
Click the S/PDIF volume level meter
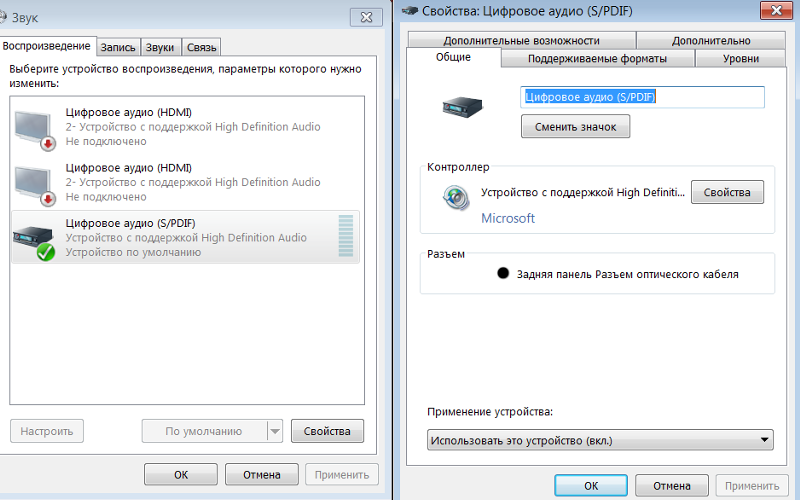[x=346, y=237]
